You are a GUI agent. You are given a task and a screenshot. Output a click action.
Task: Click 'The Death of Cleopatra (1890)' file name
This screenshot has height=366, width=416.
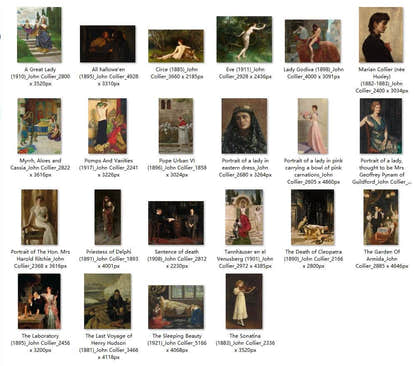313,259
